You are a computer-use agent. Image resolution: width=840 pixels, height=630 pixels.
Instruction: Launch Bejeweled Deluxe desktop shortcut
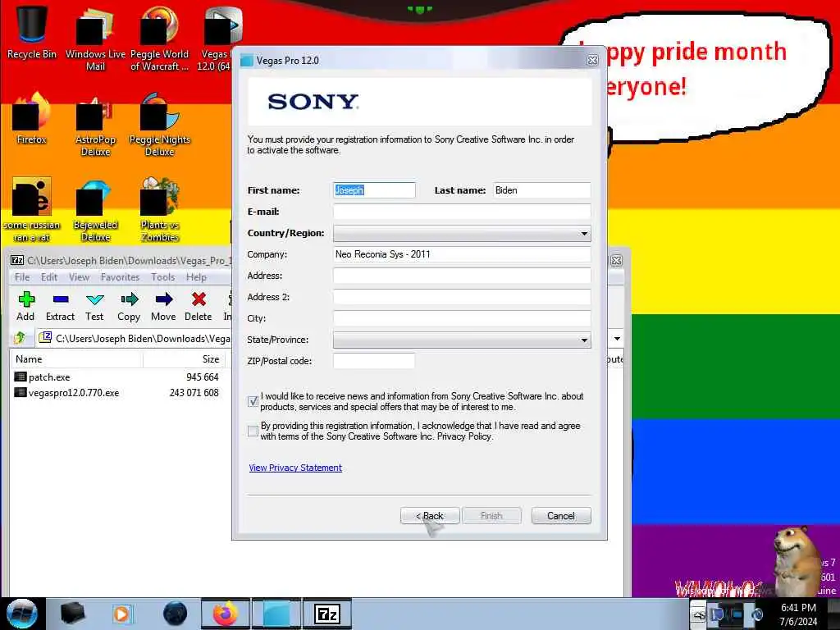click(x=95, y=210)
